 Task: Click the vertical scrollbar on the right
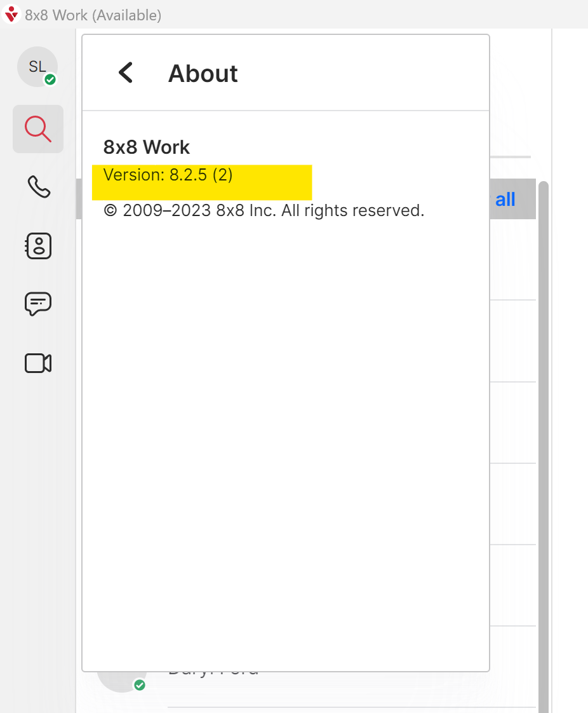click(x=544, y=445)
